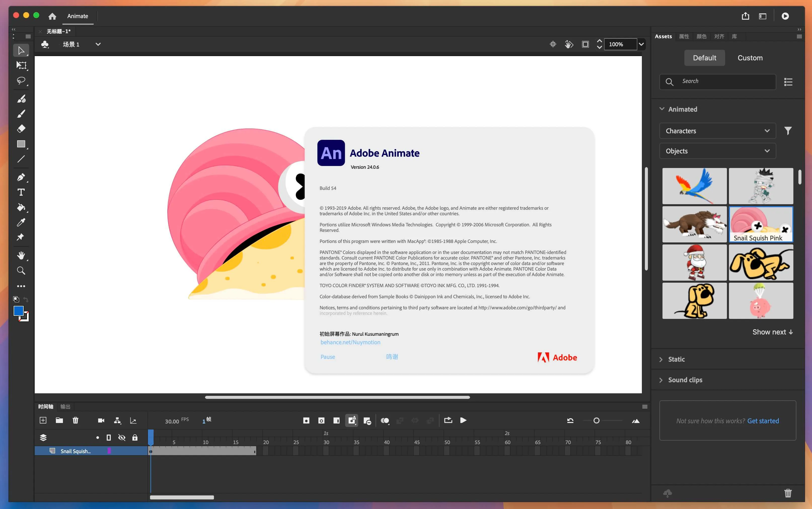The image size is (812, 509).
Task: Open the workspace switcher icon
Action: (762, 16)
